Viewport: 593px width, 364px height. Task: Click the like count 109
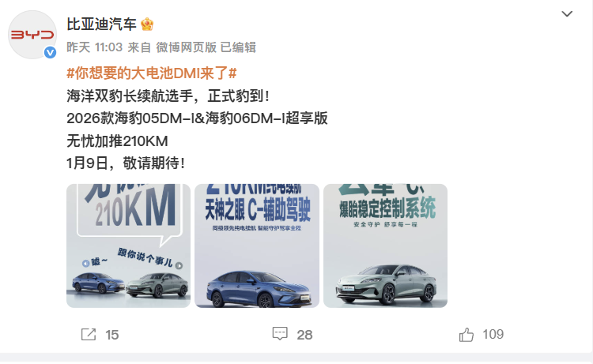(493, 334)
